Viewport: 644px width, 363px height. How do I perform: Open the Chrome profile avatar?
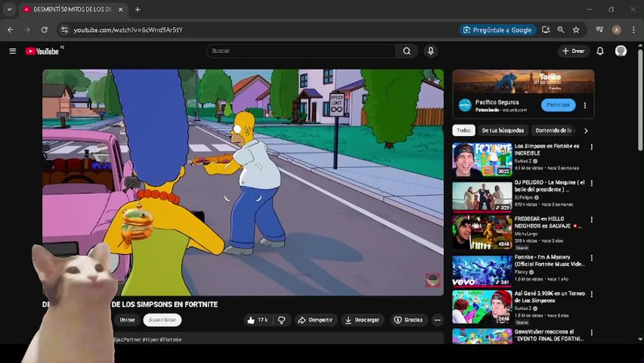(x=616, y=30)
